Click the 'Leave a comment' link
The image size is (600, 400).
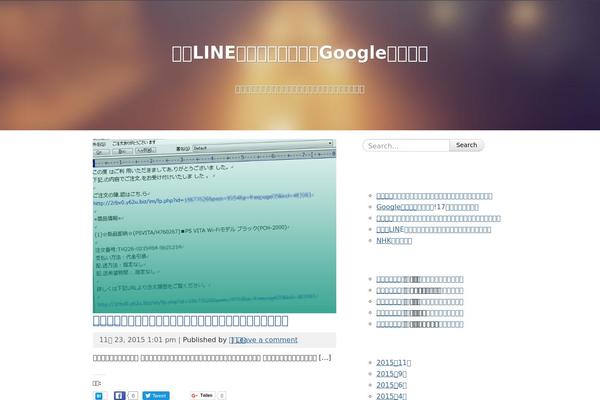point(269,340)
